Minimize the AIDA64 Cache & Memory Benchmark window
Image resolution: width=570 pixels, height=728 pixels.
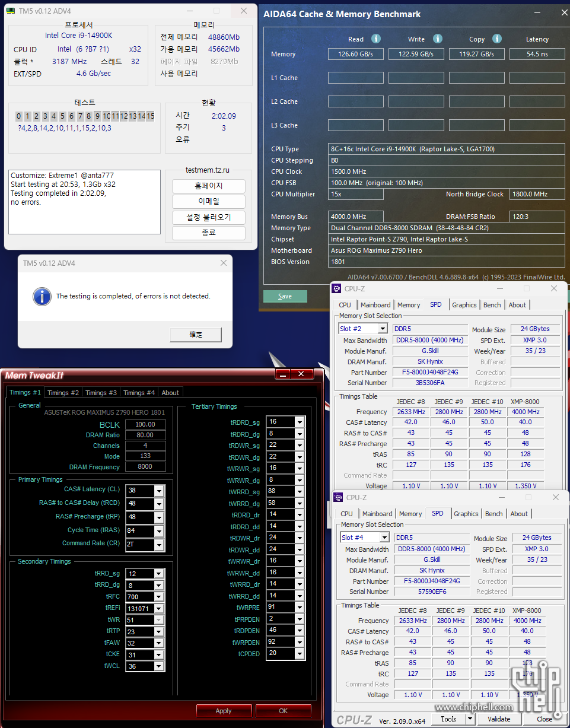click(538, 14)
